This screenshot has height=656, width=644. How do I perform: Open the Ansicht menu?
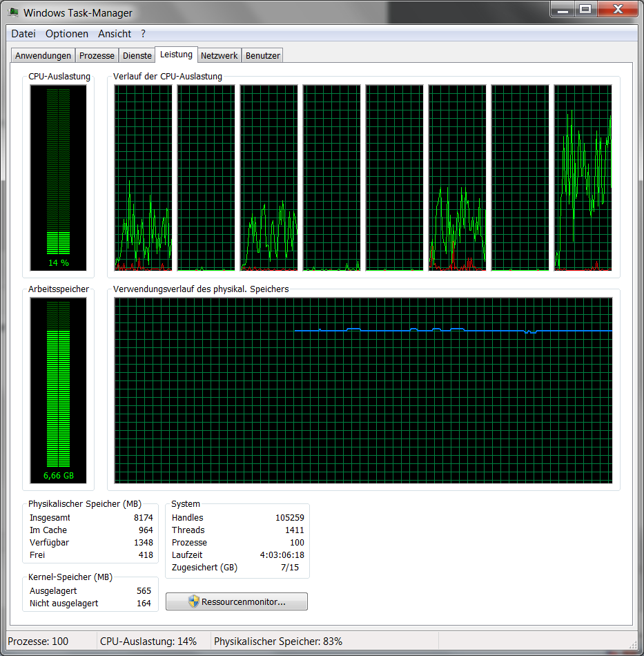[x=114, y=33]
